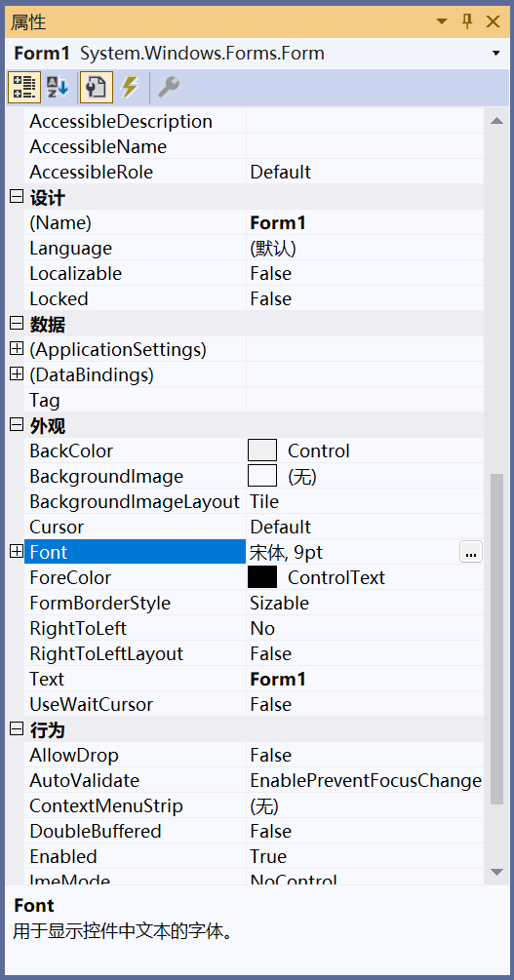
Task: Select the Text property value Form1
Action: coord(278,679)
